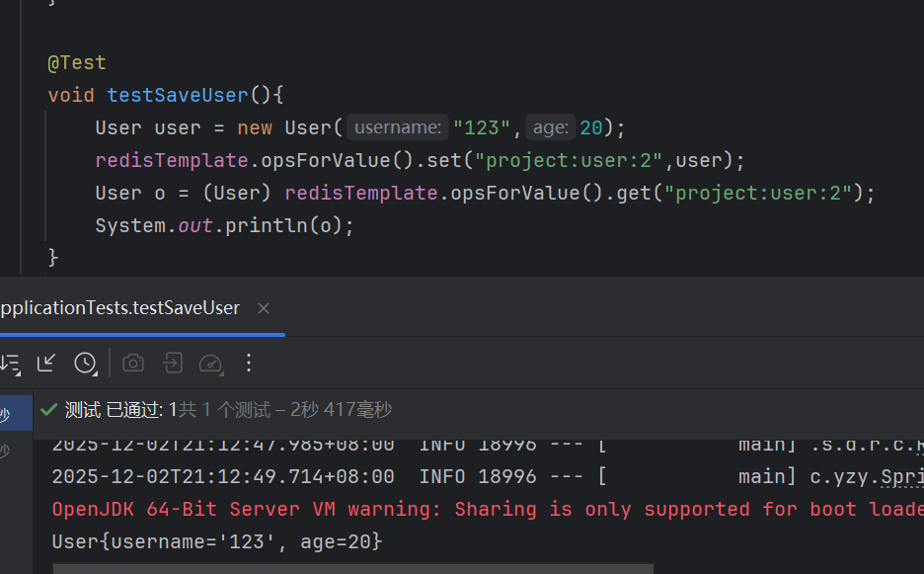Click the User{username='123', age=20} output
The width and height of the screenshot is (924, 574).
(217, 541)
